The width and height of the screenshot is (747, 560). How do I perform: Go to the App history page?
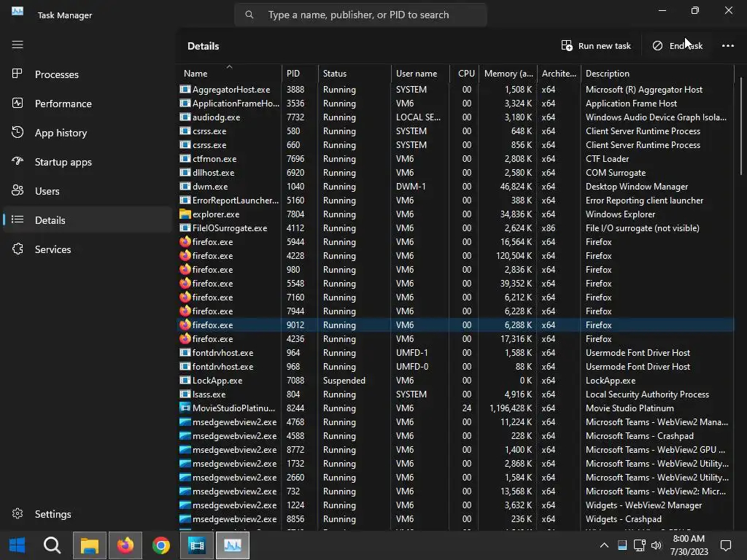(88, 133)
